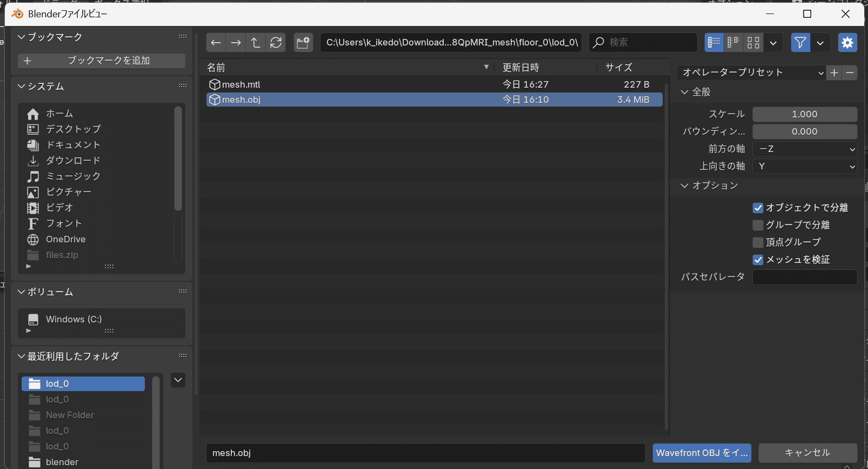Select the mesh.mtl file
This screenshot has height=469, width=868.
pos(241,84)
